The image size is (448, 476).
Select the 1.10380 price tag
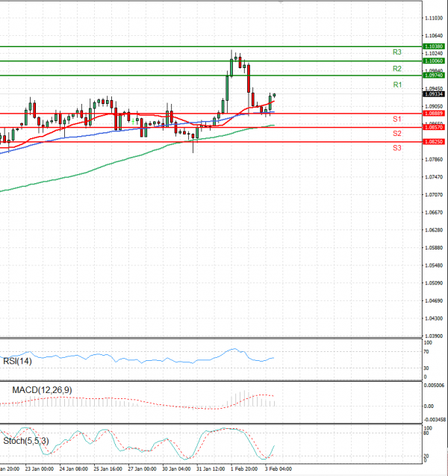coord(434,46)
